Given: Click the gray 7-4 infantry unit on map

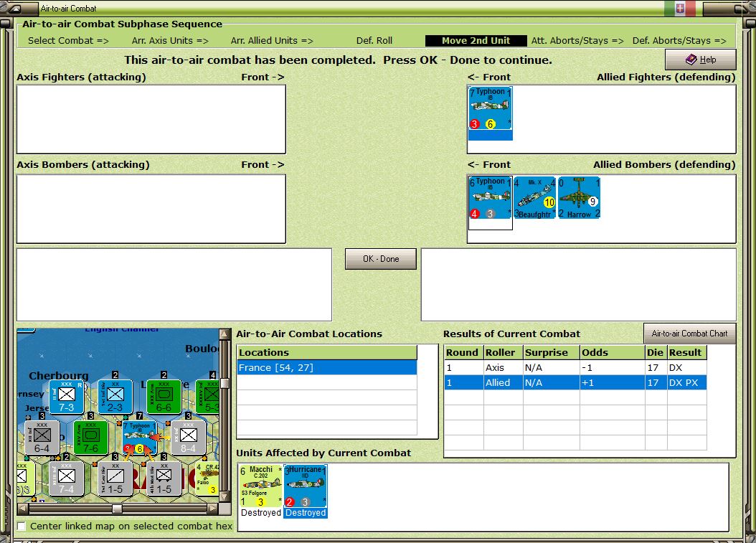Looking at the screenshot, I should (67, 479).
